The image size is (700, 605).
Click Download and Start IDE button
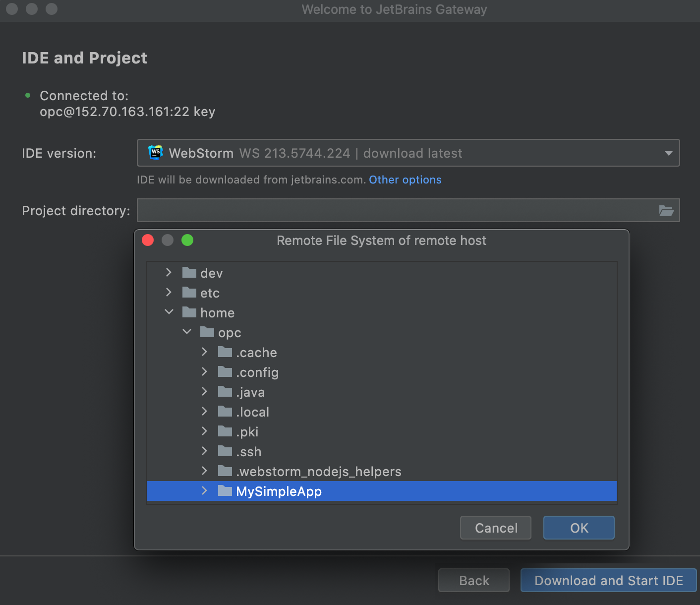pos(608,580)
